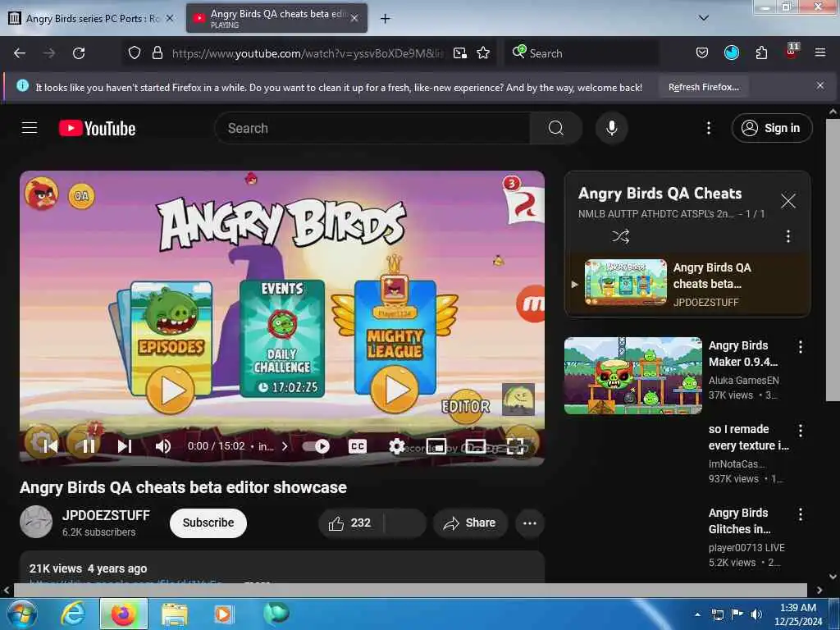Click the Firefox Search box
The image size is (840, 630).
582,53
